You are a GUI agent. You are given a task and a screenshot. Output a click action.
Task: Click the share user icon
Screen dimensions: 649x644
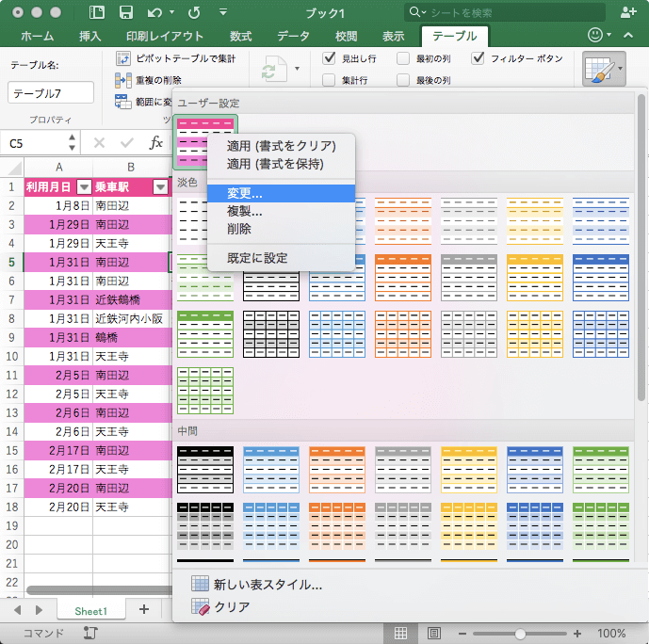click(629, 12)
